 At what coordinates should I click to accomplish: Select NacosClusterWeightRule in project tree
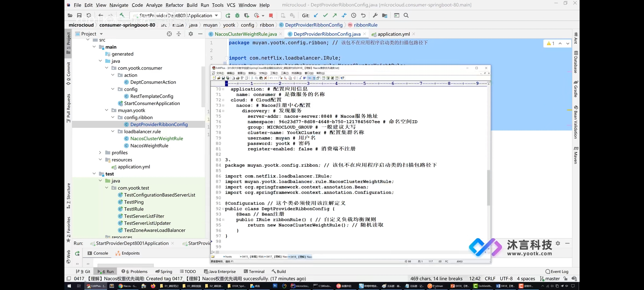coord(156,139)
